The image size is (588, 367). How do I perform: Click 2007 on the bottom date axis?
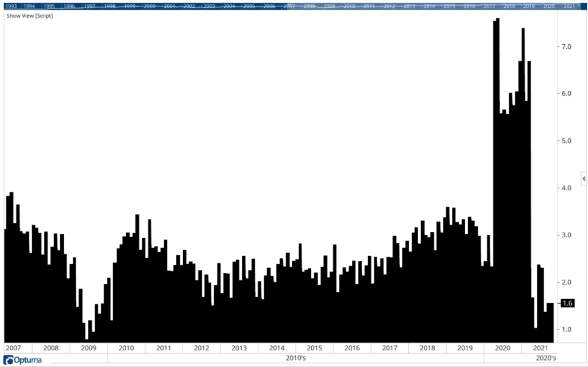[13, 348]
